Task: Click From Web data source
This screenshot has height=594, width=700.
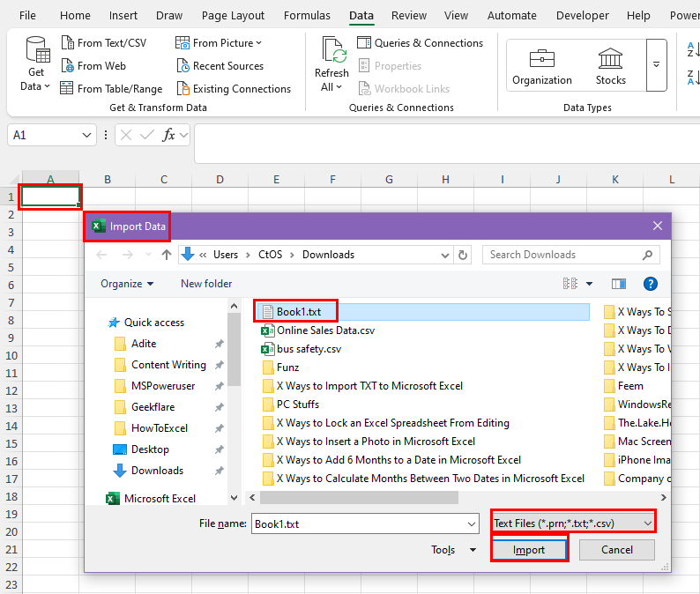Action: click(93, 66)
